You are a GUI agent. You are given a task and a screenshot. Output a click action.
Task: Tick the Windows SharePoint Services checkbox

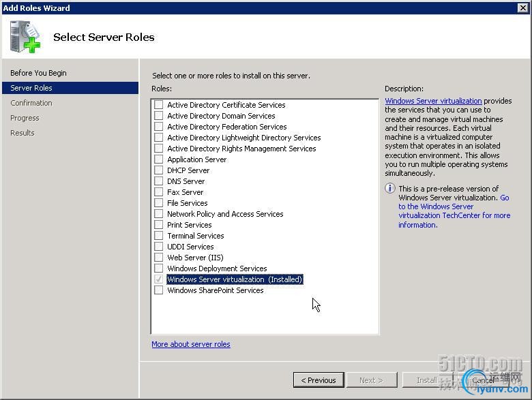158,290
